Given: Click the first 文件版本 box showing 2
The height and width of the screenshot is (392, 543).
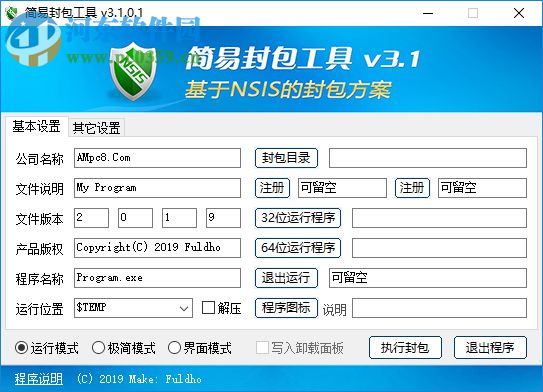Looking at the screenshot, I should 91,218.
